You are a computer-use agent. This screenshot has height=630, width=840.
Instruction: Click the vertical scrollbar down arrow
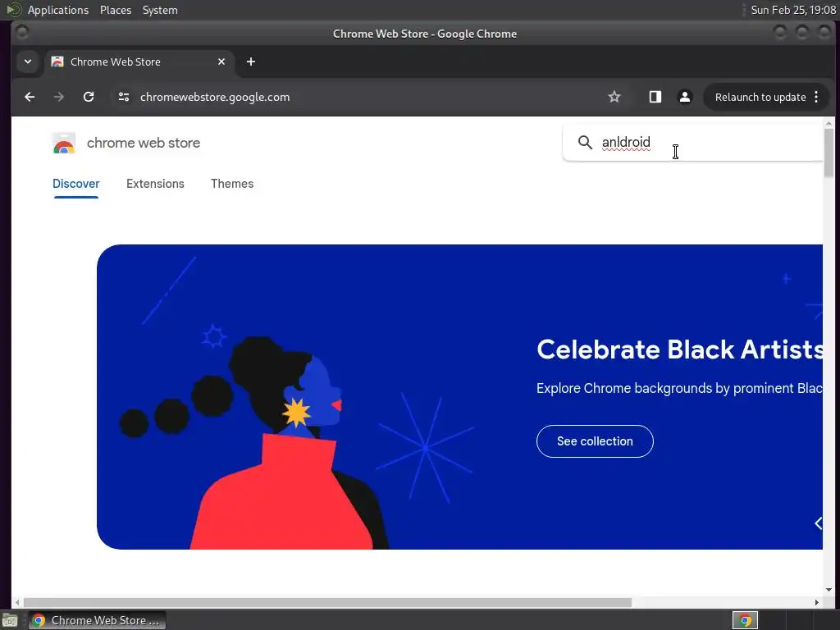tap(829, 589)
